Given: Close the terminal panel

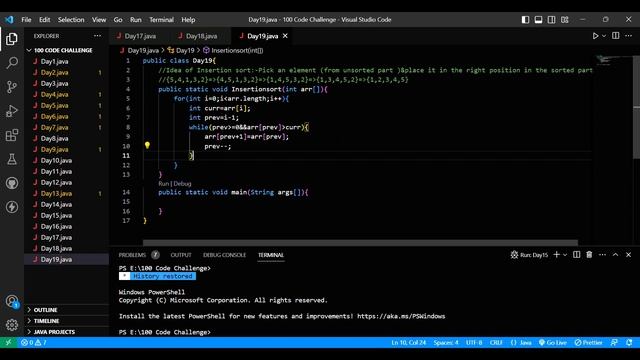Looking at the screenshot, I should (x=628, y=255).
